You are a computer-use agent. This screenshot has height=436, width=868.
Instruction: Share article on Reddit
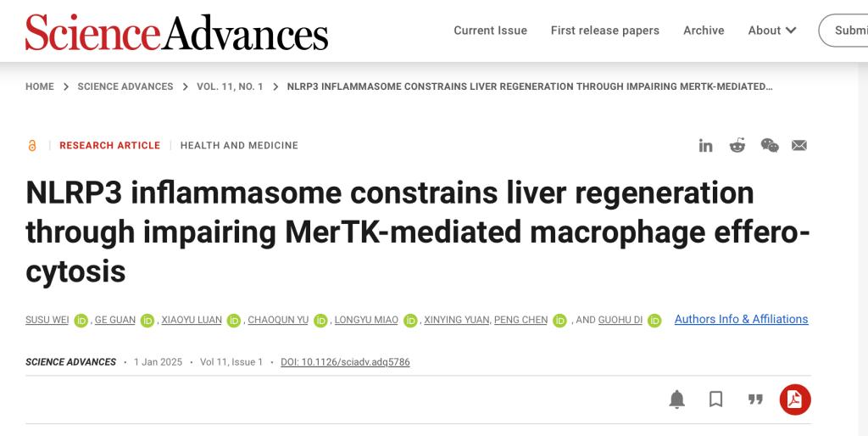click(737, 146)
